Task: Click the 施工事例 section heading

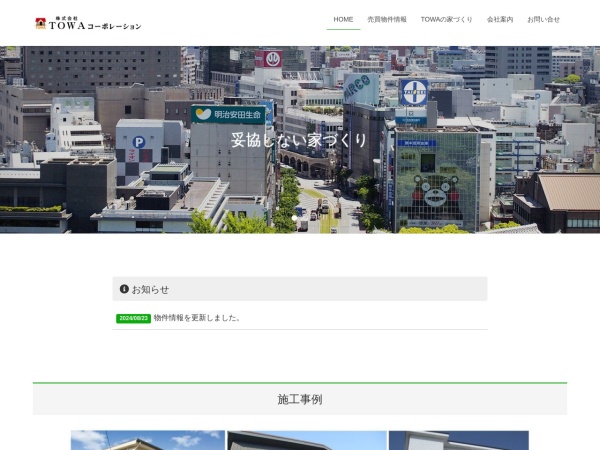Action: click(x=300, y=399)
